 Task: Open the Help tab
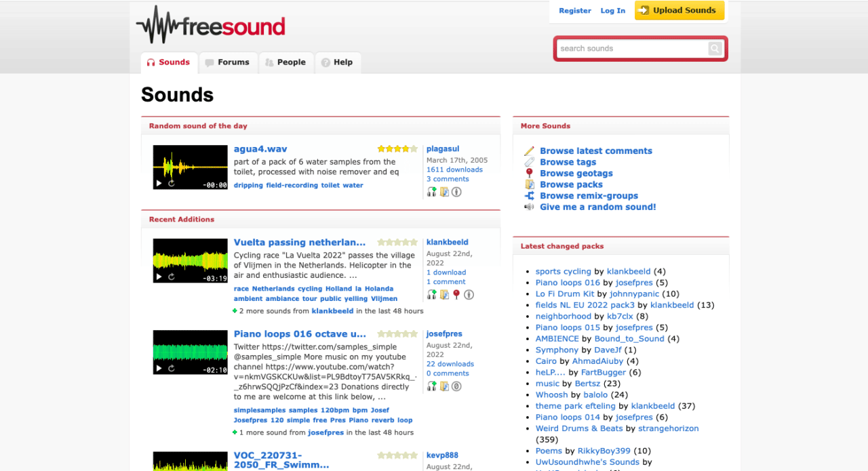pyautogui.click(x=338, y=62)
